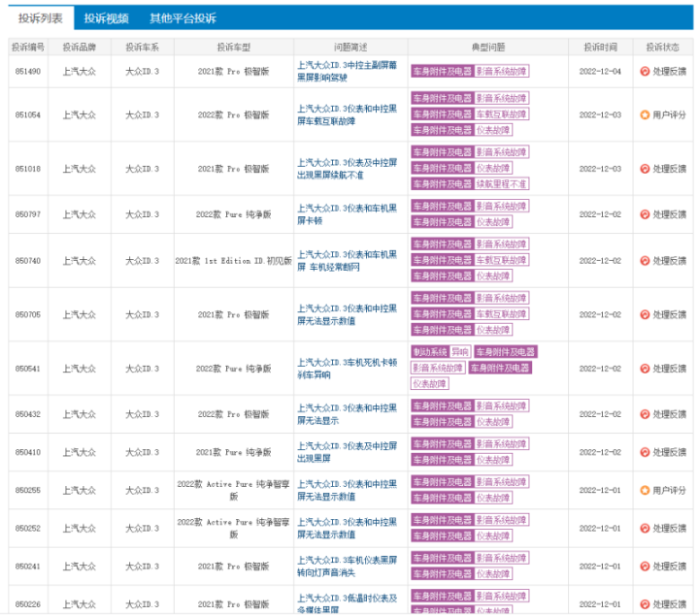
Task: Click the 用户评分 star icon for complaint 851054
Action: (645, 114)
